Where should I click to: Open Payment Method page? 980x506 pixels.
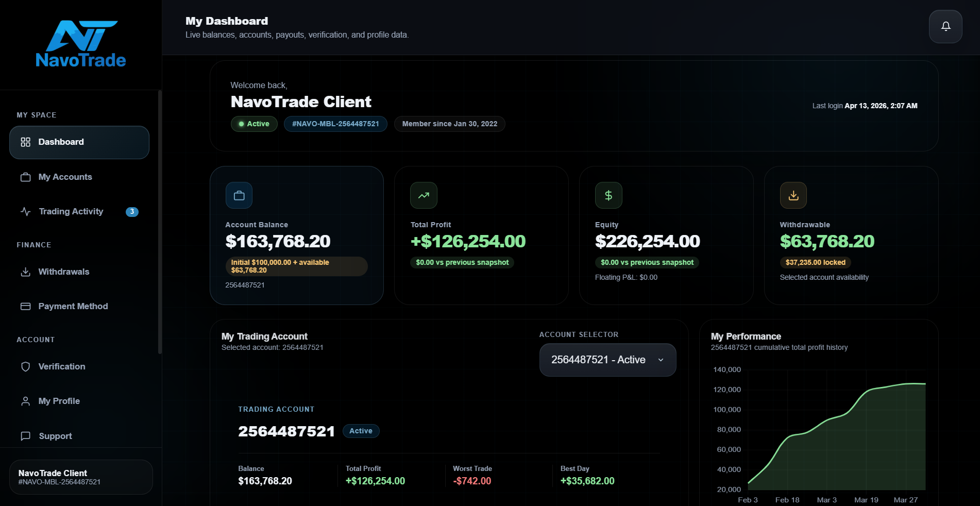(x=79, y=307)
